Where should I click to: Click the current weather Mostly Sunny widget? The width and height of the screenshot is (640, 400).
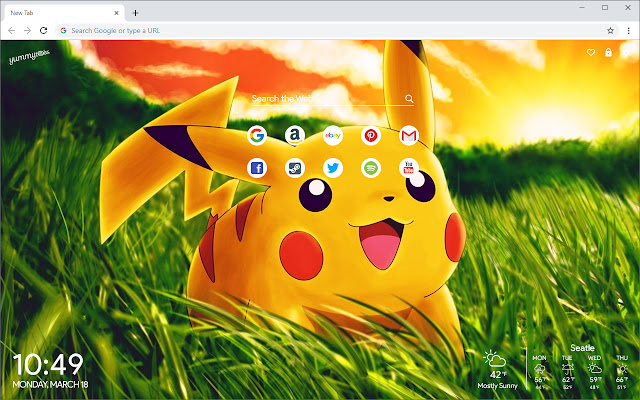(497, 370)
